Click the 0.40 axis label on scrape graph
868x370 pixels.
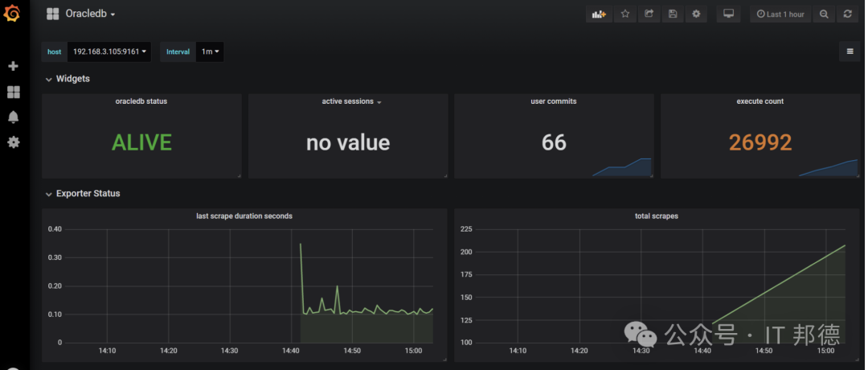55,228
